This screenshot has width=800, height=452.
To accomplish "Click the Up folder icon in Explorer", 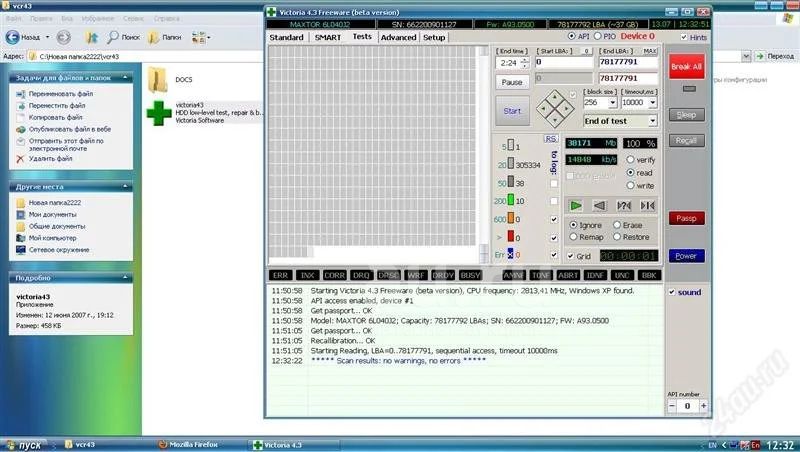I will click(x=91, y=37).
